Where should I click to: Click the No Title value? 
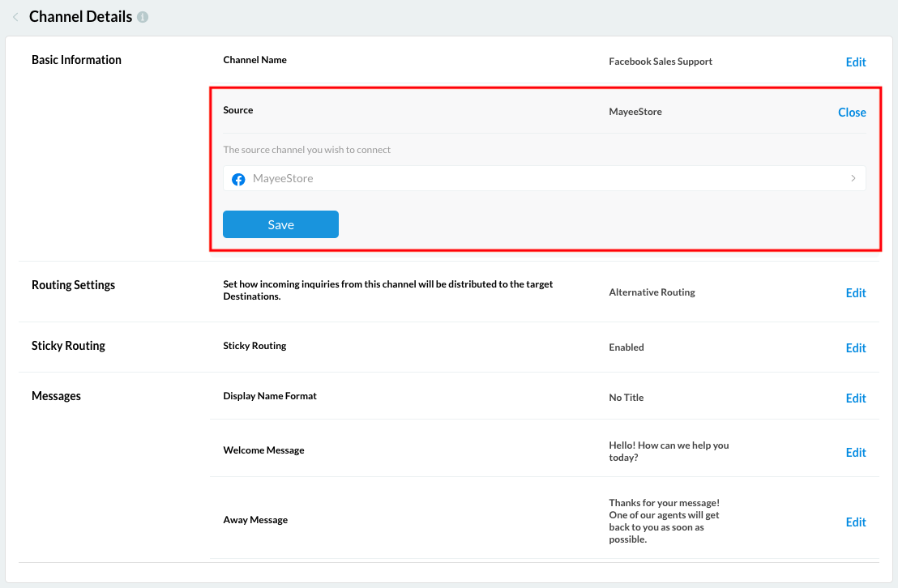[626, 398]
